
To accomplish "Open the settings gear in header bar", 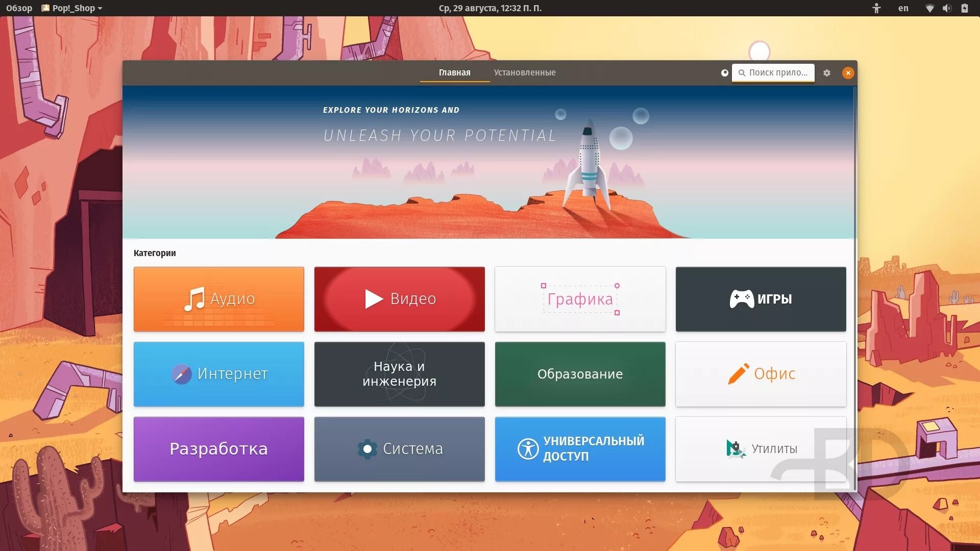I will click(826, 73).
